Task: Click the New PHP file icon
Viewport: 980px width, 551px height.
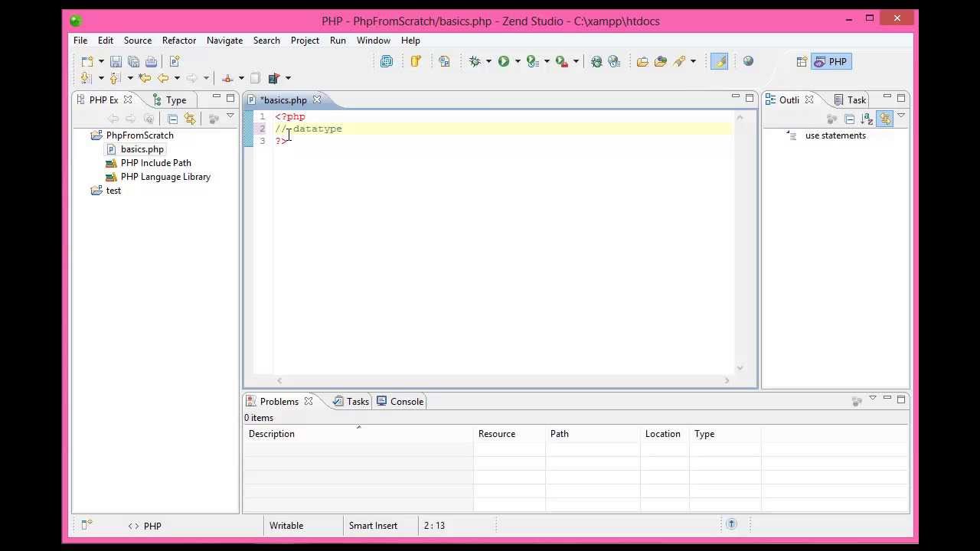Action: [x=174, y=62]
